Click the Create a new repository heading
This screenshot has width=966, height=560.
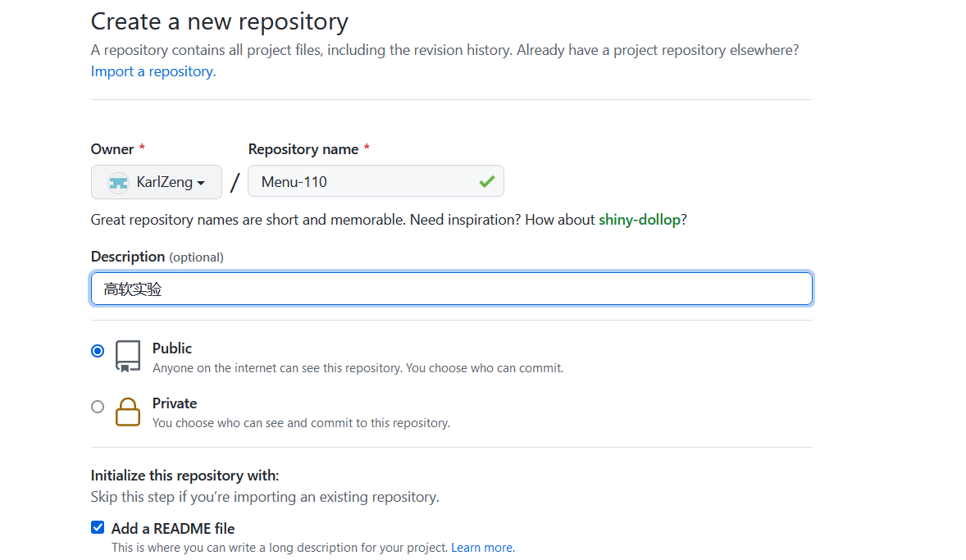tap(219, 21)
